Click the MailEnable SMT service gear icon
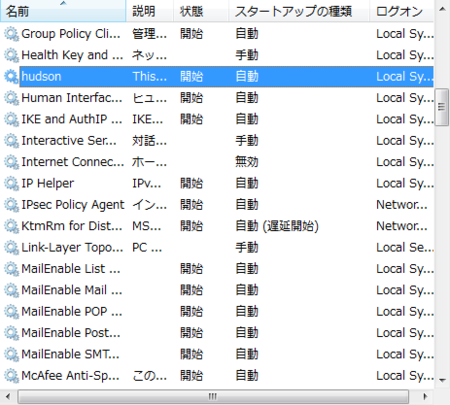The image size is (450, 405). [x=11, y=354]
